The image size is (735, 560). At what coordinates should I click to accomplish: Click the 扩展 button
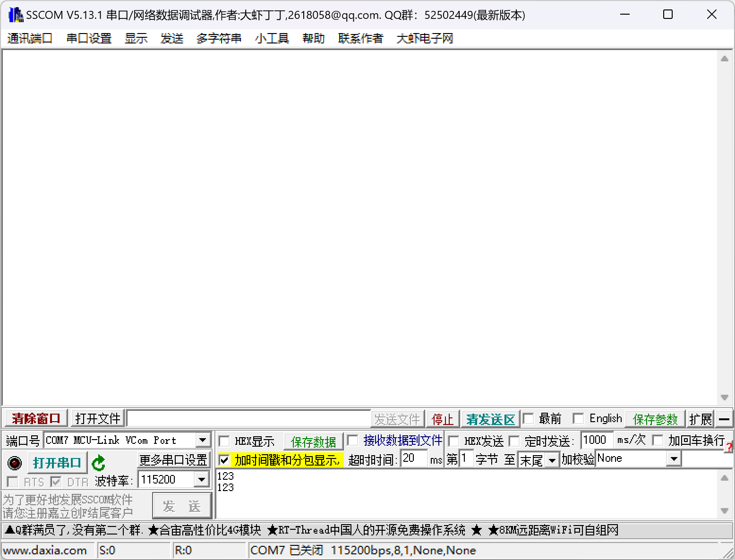[x=701, y=419]
